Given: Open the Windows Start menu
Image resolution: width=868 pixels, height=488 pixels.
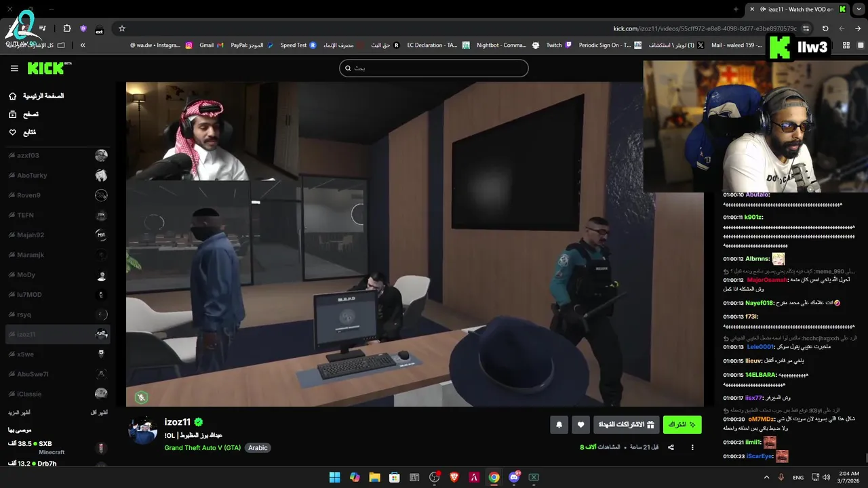Looking at the screenshot, I should (x=334, y=477).
